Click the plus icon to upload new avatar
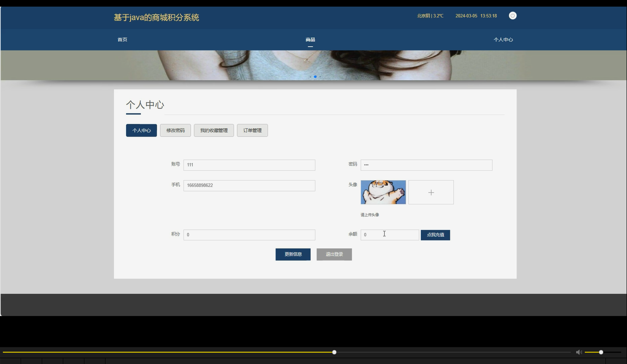Image resolution: width=627 pixels, height=364 pixels. pos(431,192)
